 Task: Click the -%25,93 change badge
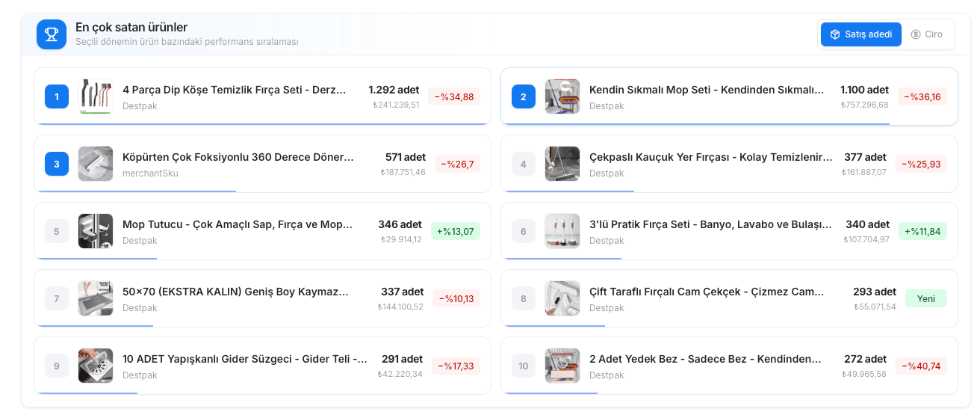(x=921, y=164)
